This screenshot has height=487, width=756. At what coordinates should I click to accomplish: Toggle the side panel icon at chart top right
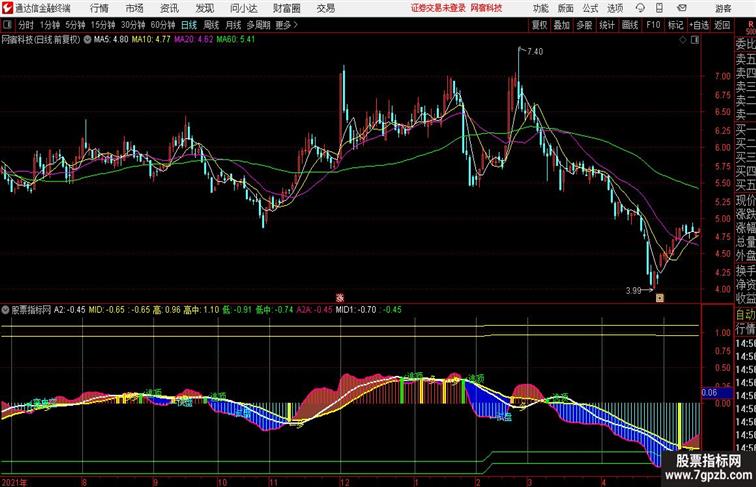[695, 40]
